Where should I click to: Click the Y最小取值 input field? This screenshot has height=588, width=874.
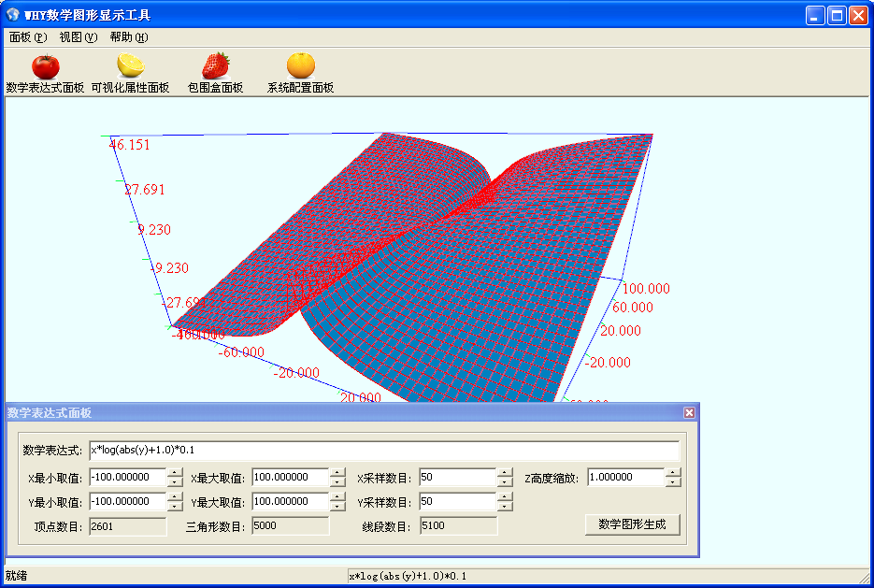(x=128, y=502)
